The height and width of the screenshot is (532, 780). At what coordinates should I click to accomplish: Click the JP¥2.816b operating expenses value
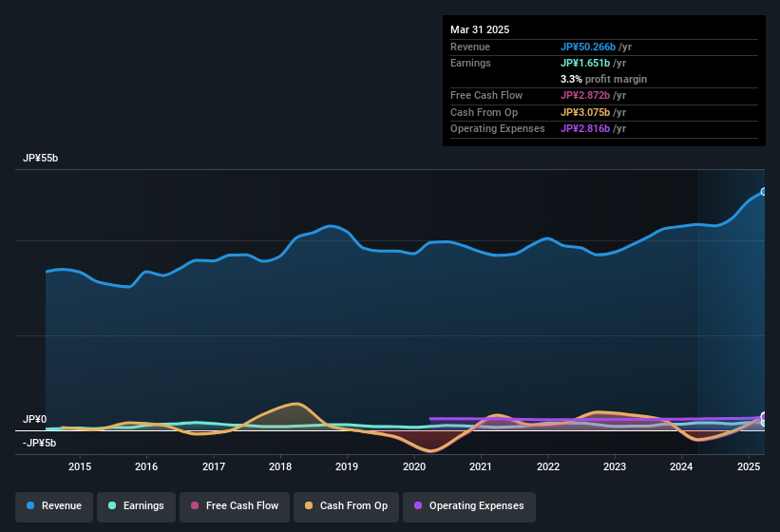585,129
